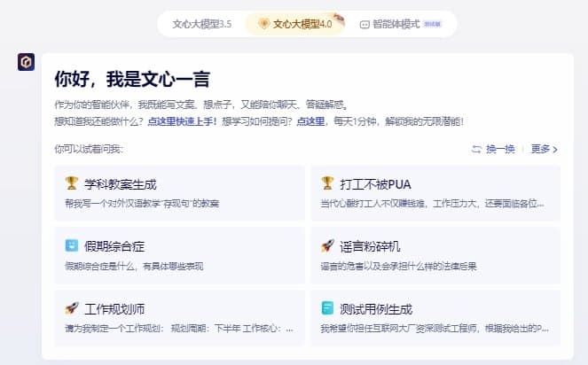Select the 文心大模型4.0 tab
Screen dimensions: 588x365
pyautogui.click(x=295, y=24)
